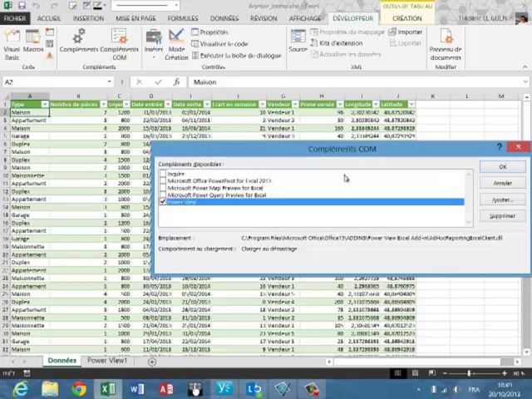
Task: Click Annuler in the dialog
Action: point(503,183)
